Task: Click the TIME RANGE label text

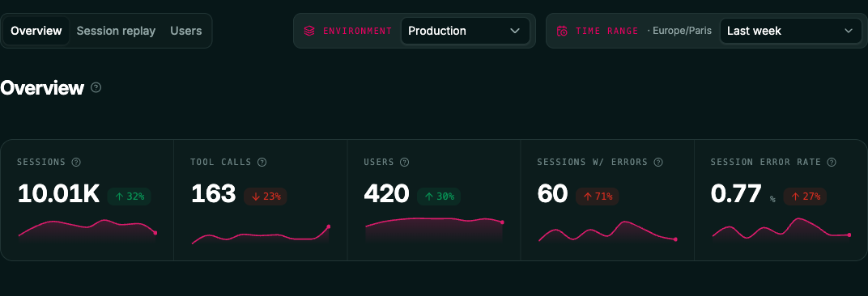Action: pyautogui.click(x=606, y=31)
